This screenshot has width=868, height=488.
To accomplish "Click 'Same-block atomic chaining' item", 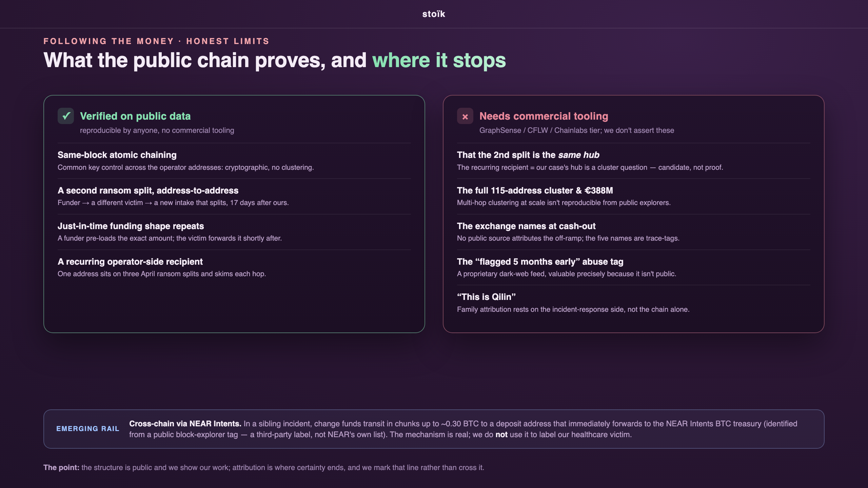I will click(x=234, y=161).
